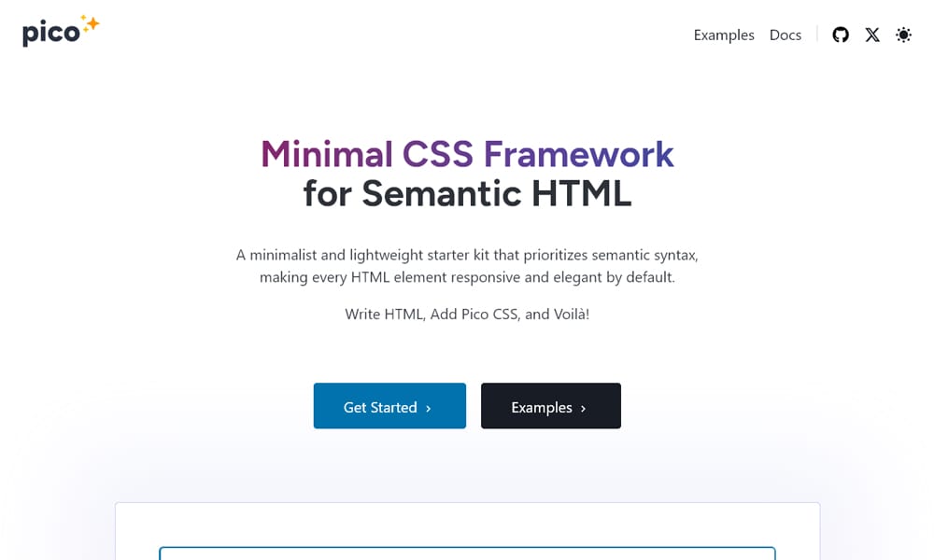This screenshot has width=934, height=560.
Task: Click the 'Minimal CSS Framework' heading
Action: 468,154
